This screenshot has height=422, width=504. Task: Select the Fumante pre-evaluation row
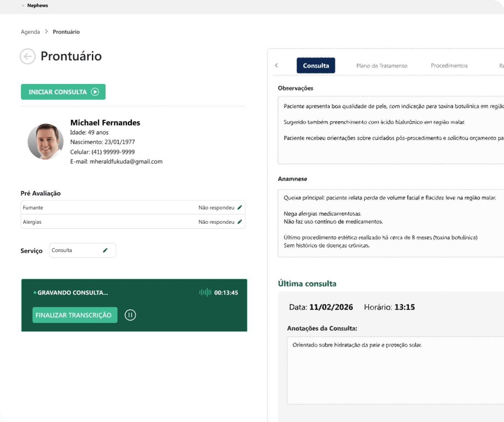pyautogui.click(x=133, y=207)
